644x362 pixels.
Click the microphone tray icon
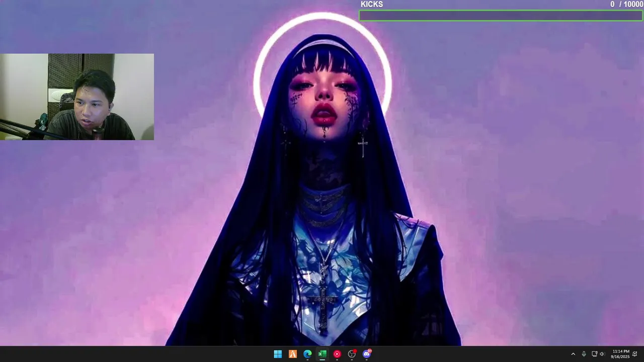pyautogui.click(x=584, y=354)
